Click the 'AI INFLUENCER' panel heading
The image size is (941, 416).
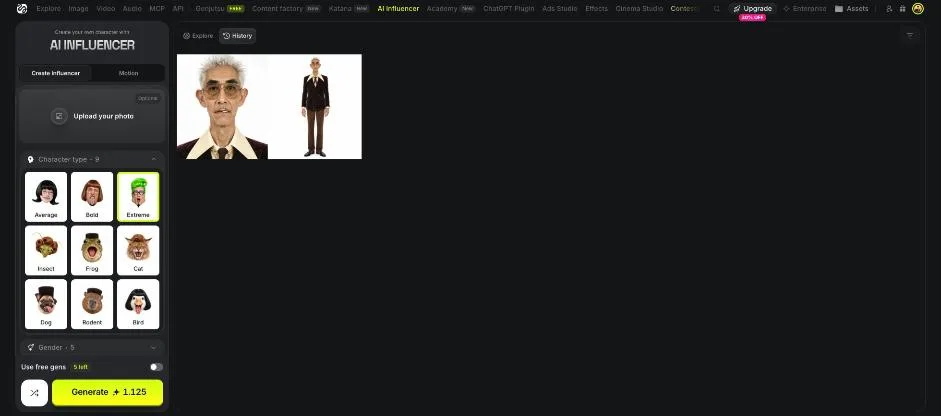point(92,45)
